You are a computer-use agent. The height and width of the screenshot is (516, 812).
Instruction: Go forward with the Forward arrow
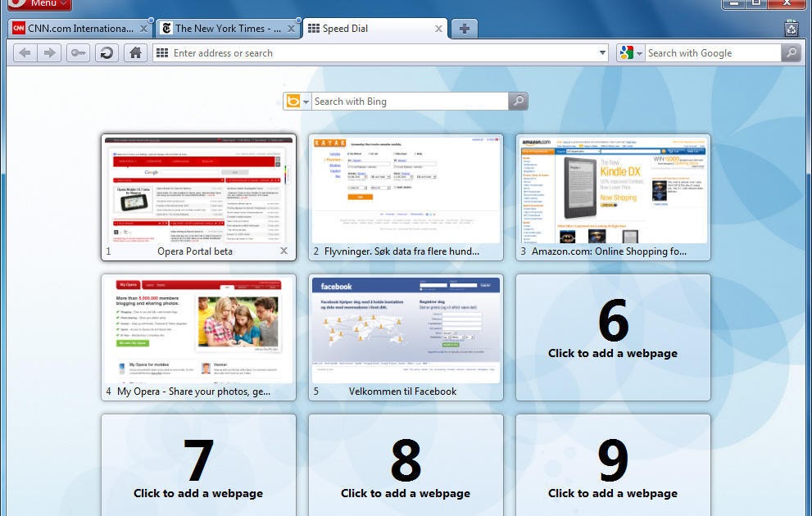click(x=49, y=52)
